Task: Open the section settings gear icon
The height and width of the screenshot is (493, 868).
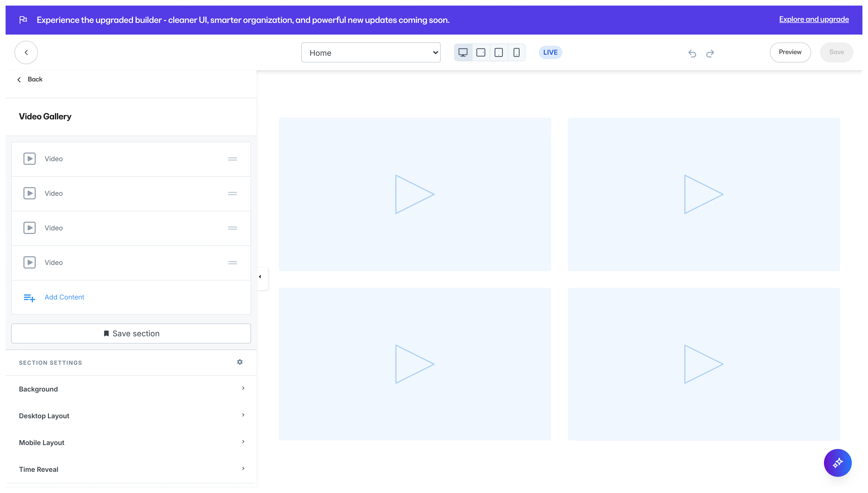Action: click(x=240, y=362)
